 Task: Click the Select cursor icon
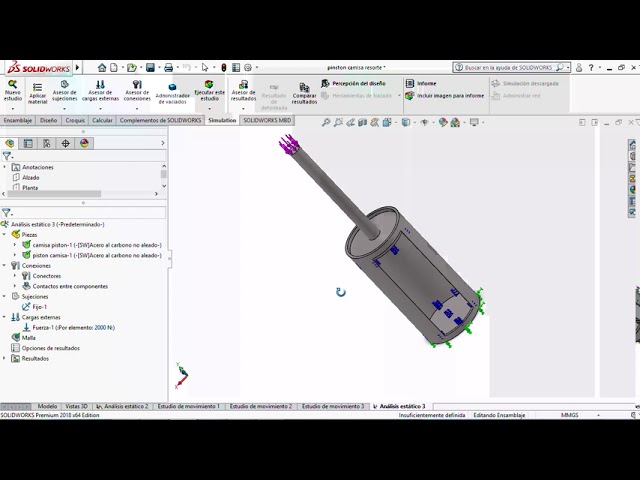coord(205,67)
